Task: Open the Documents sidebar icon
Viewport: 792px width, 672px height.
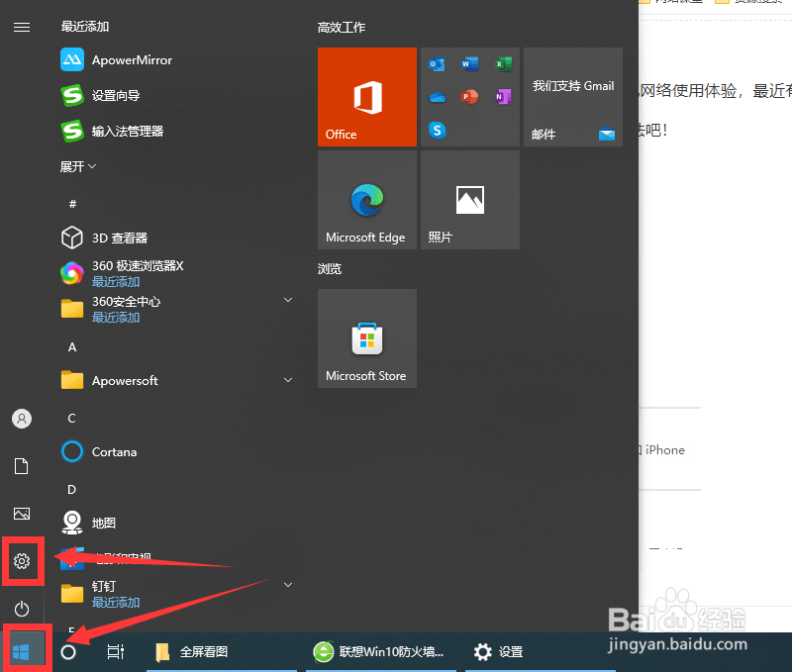Action: pos(22,466)
